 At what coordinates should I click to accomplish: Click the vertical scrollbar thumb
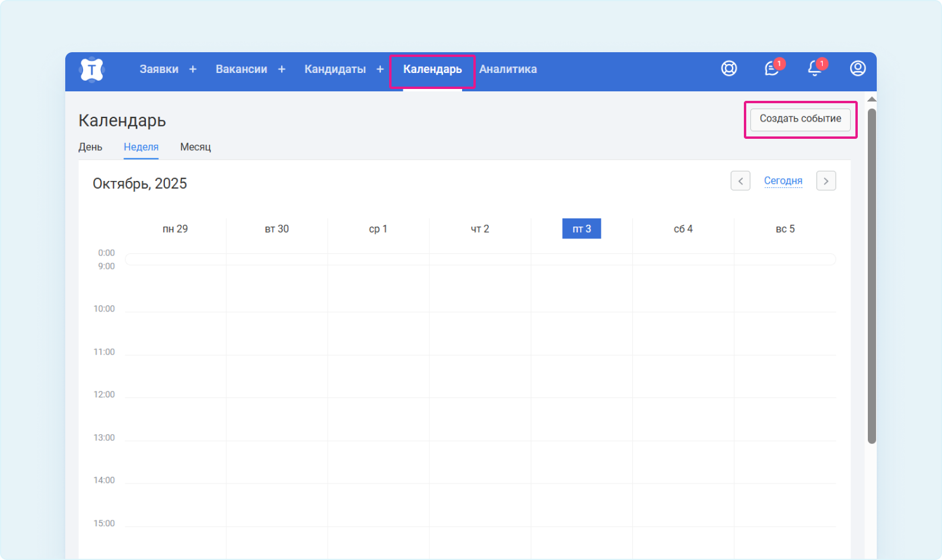[871, 276]
